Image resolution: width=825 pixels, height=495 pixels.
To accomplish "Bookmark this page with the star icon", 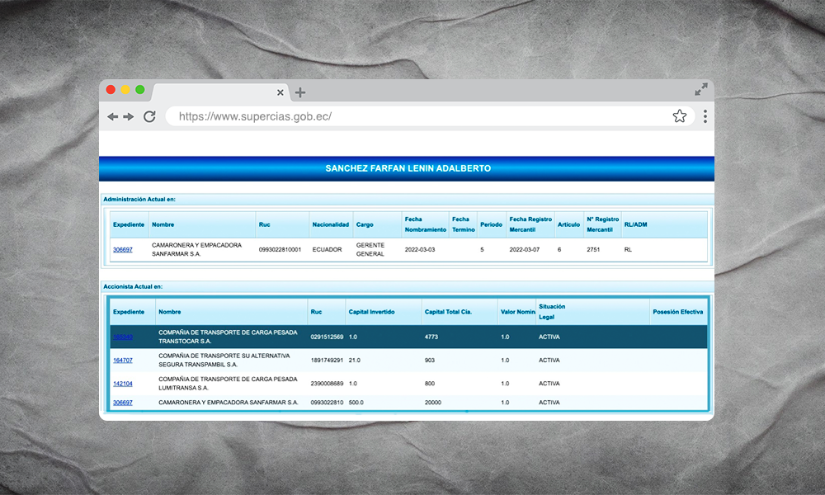I will pyautogui.click(x=679, y=116).
